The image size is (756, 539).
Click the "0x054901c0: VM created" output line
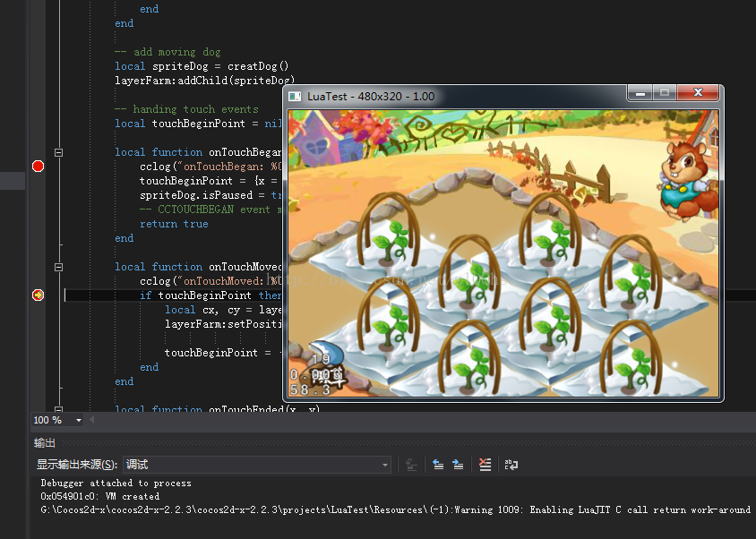[99, 496]
